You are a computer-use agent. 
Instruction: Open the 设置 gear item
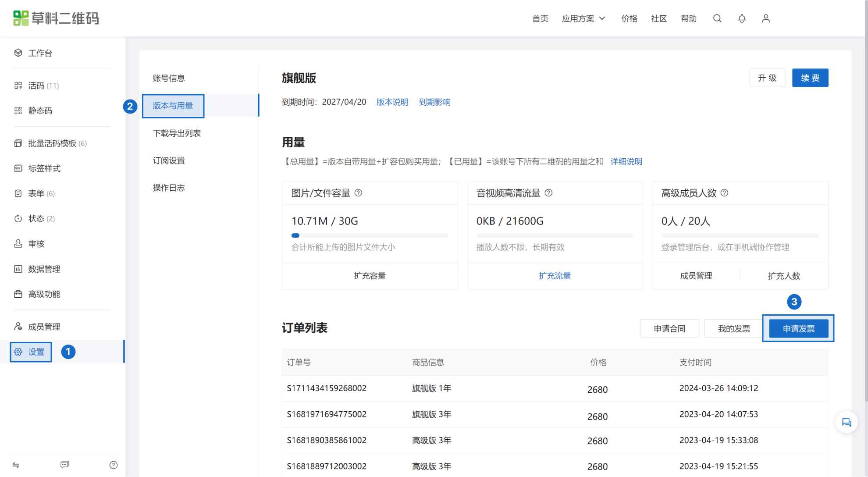[30, 352]
